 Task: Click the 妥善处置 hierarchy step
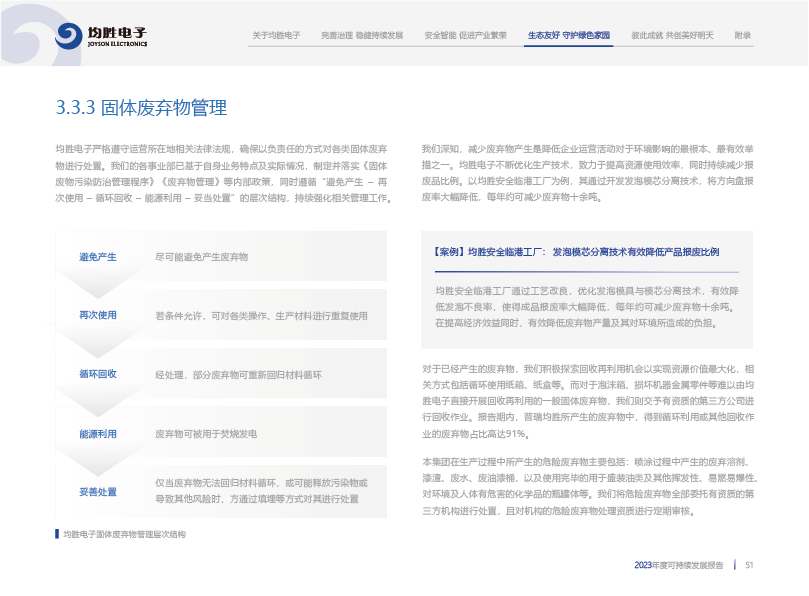98,491
